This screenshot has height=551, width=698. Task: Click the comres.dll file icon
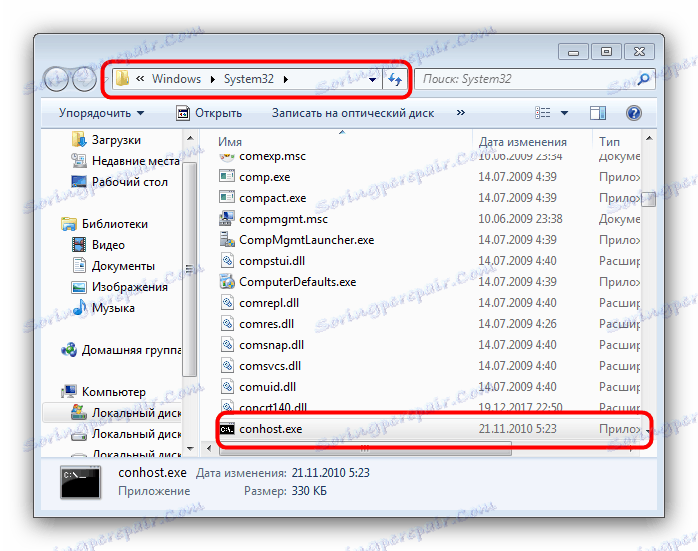tap(227, 324)
